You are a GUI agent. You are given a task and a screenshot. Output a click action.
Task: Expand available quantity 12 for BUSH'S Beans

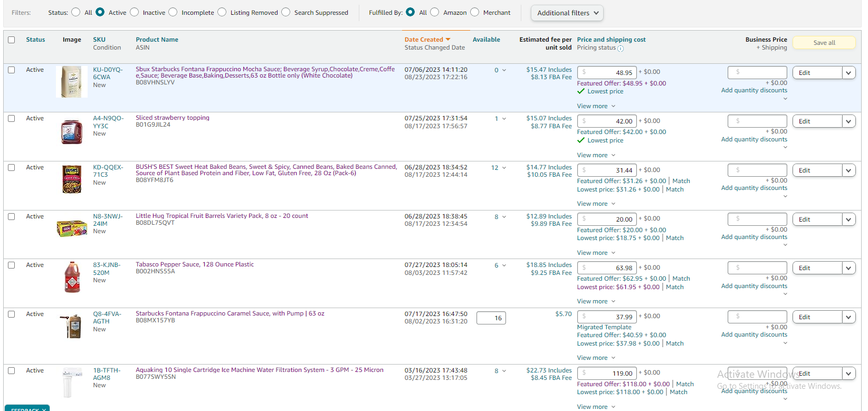(504, 168)
